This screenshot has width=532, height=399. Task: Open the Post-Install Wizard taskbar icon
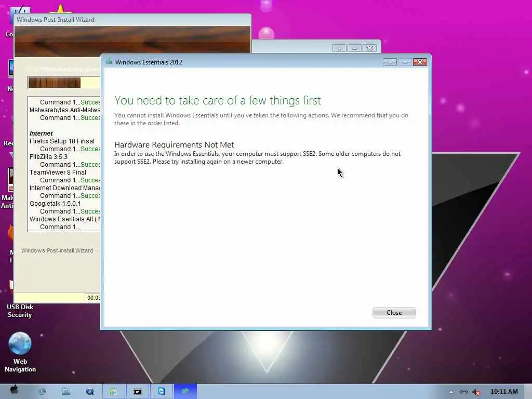(x=113, y=392)
